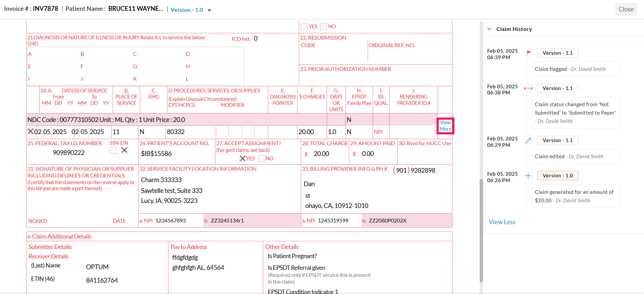Click the plus icon for Claim generated

(x=528, y=176)
